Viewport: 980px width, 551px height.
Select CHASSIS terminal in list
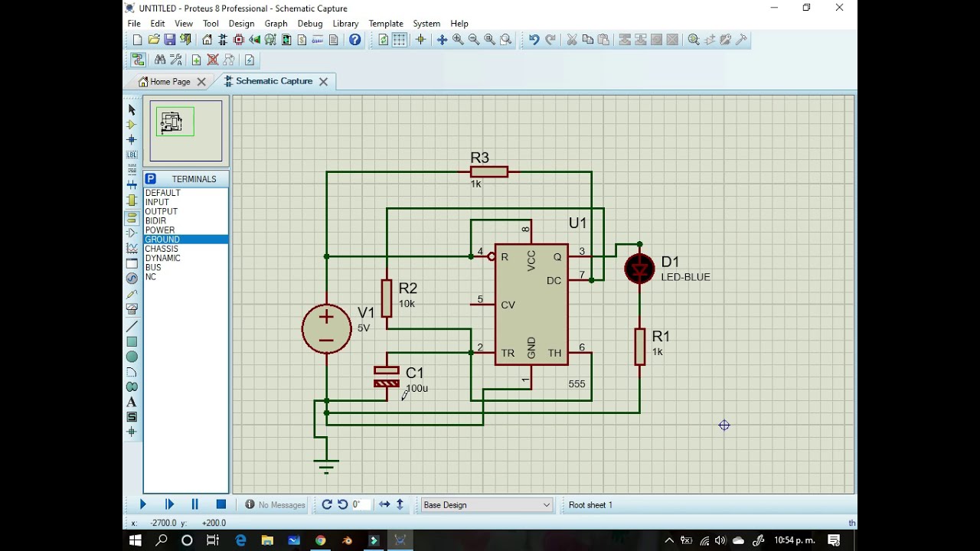click(185, 249)
